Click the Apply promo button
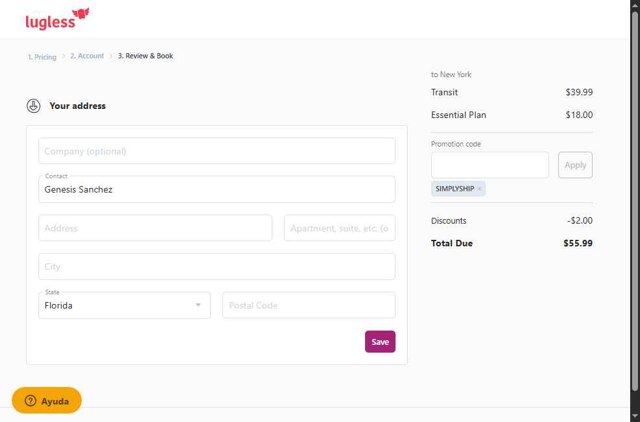Screen dimensions: 640x422 575,165
